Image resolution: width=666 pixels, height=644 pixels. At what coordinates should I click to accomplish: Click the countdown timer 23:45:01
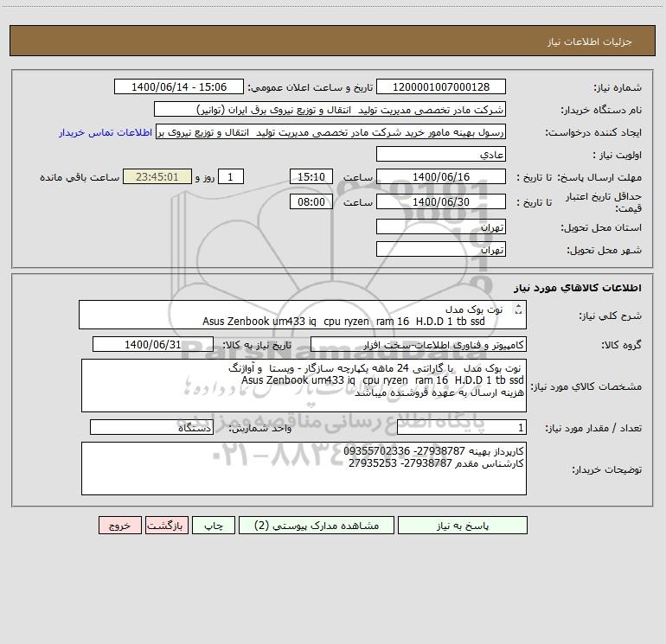pos(157,176)
